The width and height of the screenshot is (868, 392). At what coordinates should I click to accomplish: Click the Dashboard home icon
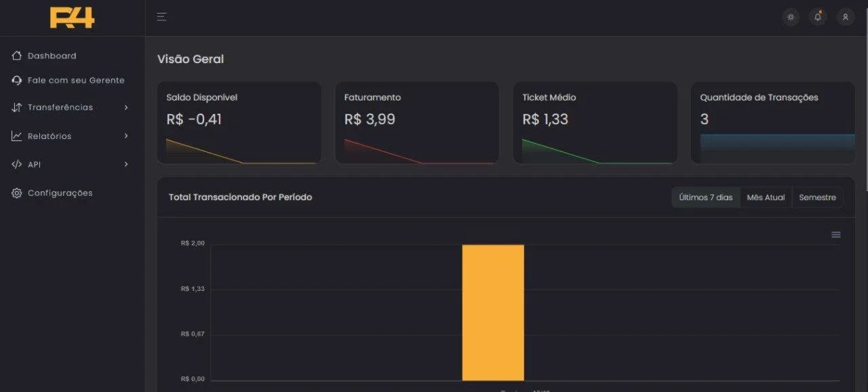(17, 56)
